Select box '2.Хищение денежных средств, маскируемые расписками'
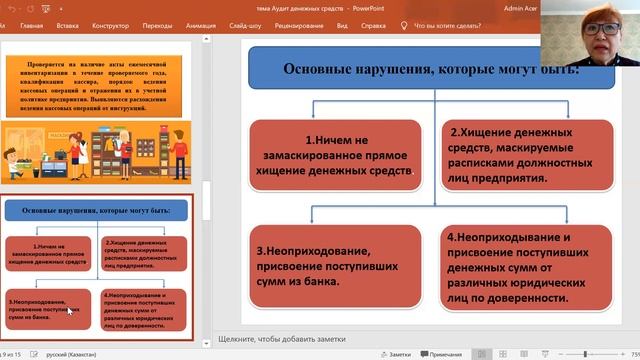This screenshot has height=360, width=640. point(527,155)
